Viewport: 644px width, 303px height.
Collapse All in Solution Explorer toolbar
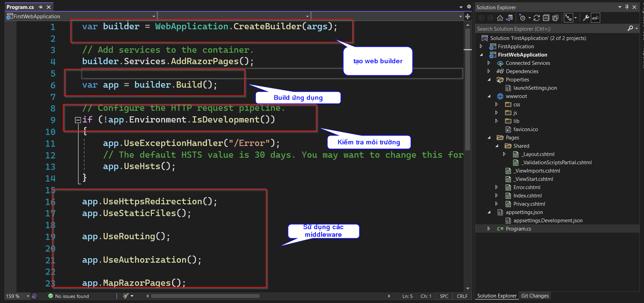546,18
